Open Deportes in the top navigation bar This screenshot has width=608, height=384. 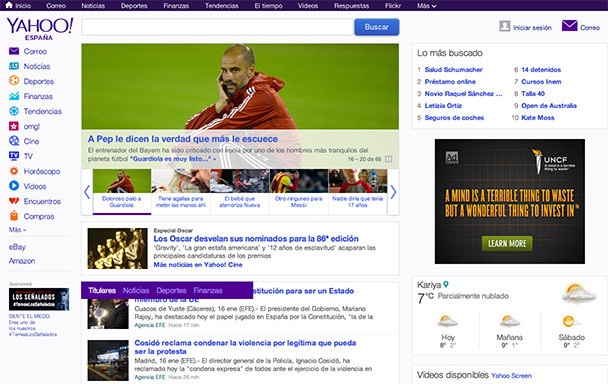coord(134,6)
